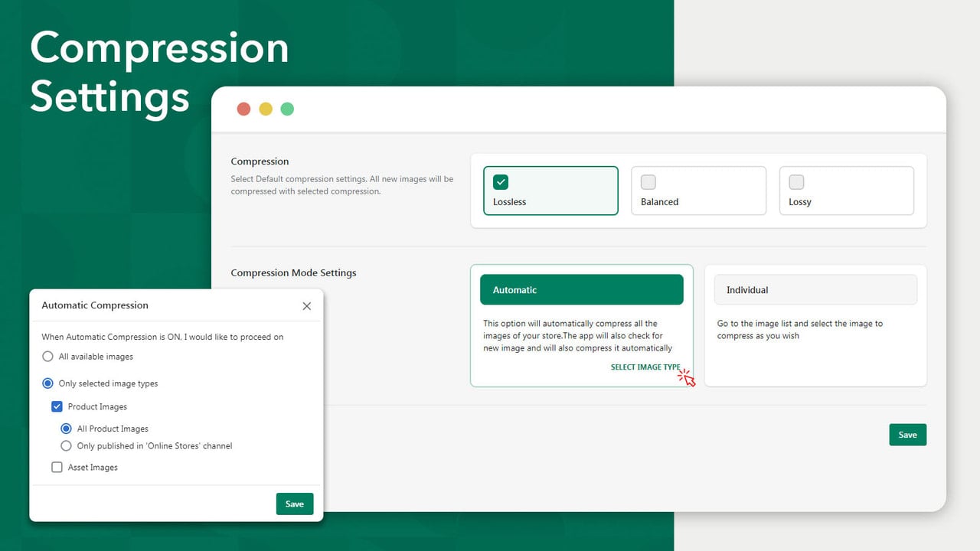980x551 pixels.
Task: Click the red window control dot
Action: click(243, 109)
